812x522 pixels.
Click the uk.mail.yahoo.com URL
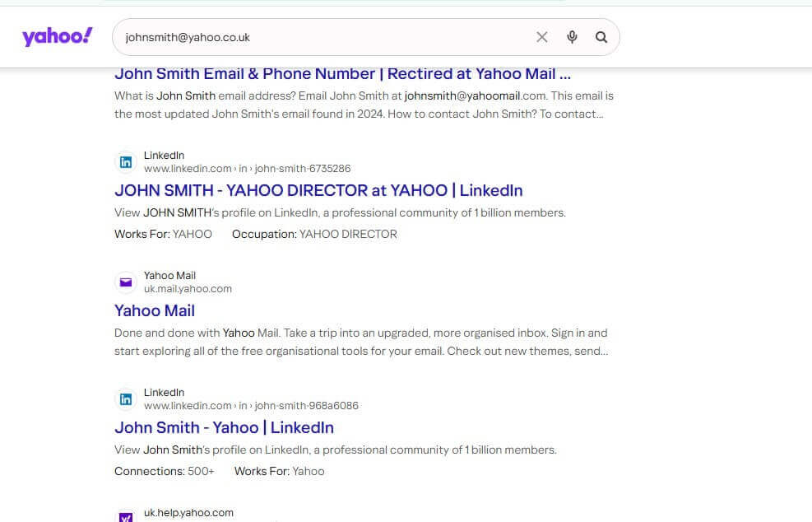pyautogui.click(x=188, y=289)
